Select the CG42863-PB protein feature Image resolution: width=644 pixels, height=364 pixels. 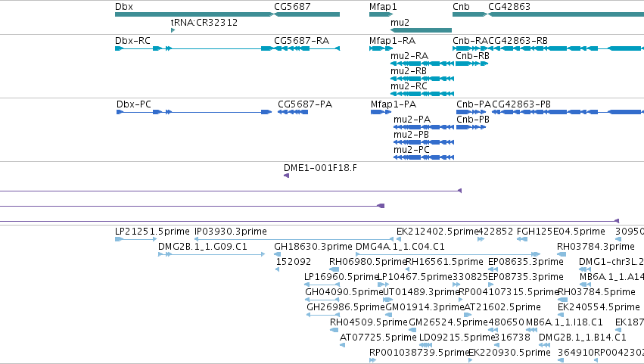click(x=568, y=112)
